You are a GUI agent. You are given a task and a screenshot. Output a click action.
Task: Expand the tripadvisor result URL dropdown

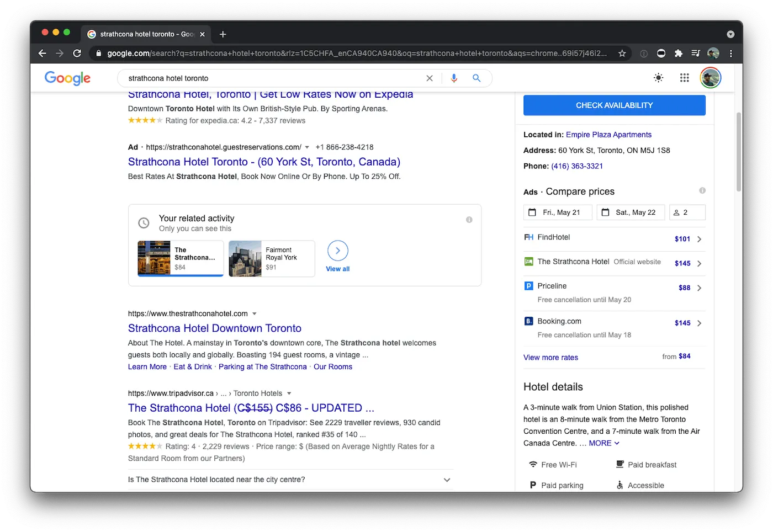point(289,393)
